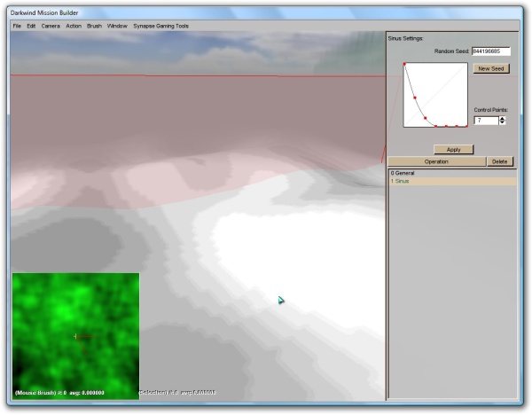
Task: Focus the Random Seed input field
Action: [x=490, y=51]
